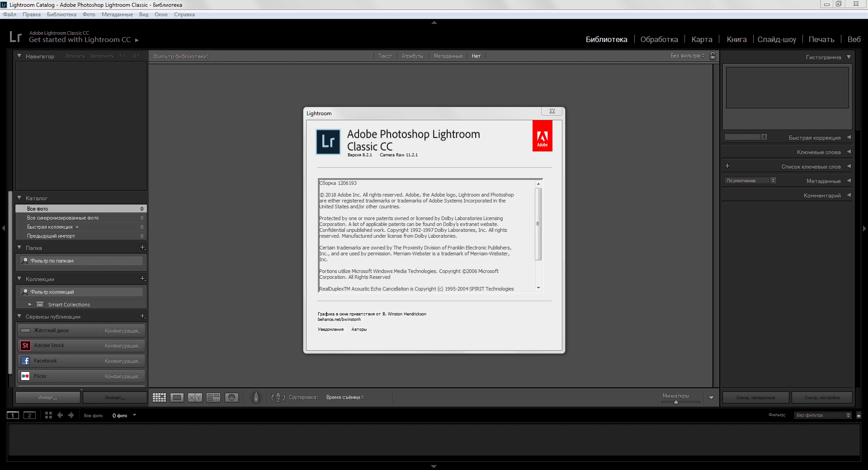This screenshot has height=470, width=868.
Task: Hide left panel group with arrow
Action: point(3,228)
